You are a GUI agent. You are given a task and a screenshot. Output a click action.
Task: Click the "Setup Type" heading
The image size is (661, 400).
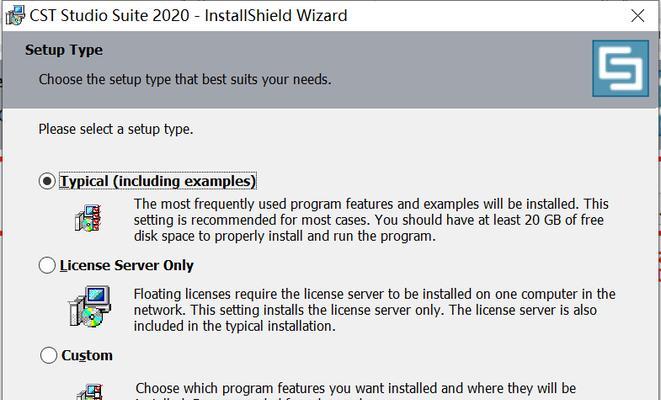point(64,50)
